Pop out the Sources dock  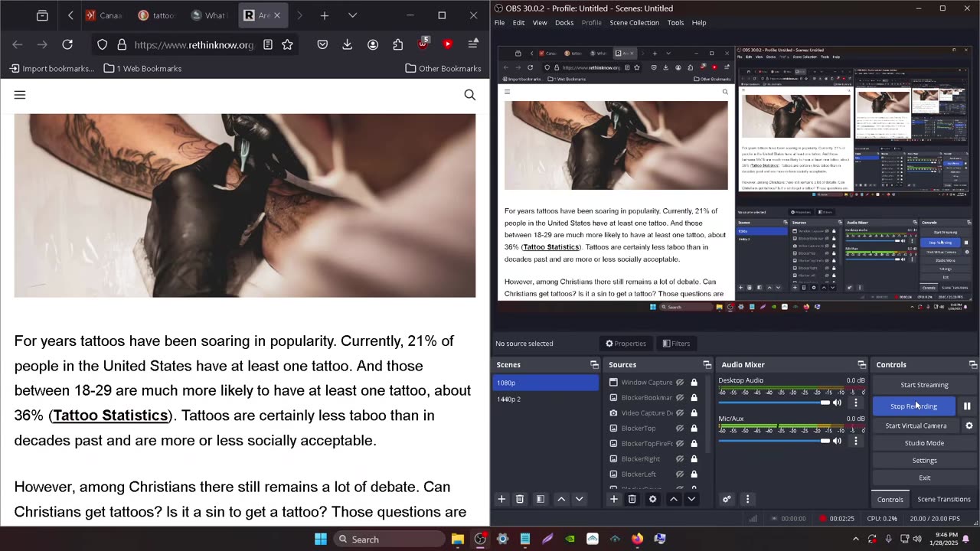[707, 365]
